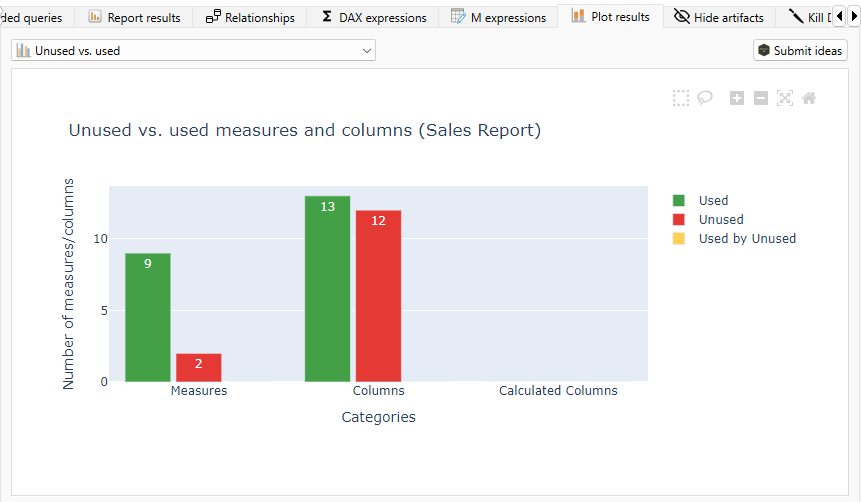
Task: Select the box select tool in plot toolbar
Action: 681,98
